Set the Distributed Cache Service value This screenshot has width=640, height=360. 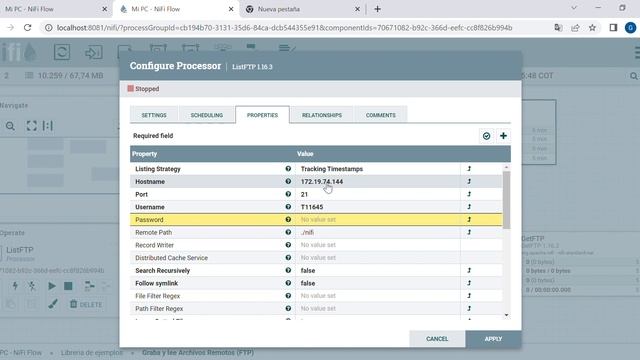pos(378,257)
